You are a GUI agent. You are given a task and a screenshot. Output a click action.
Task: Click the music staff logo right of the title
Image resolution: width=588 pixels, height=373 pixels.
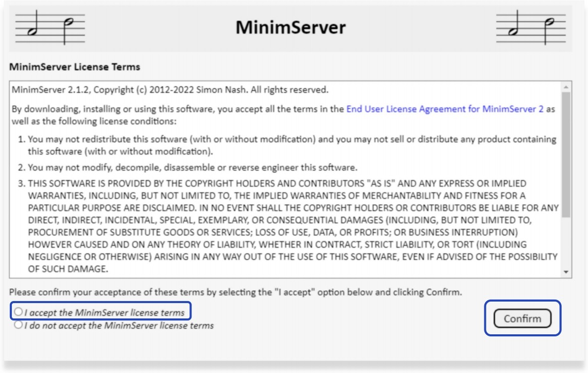click(x=530, y=27)
